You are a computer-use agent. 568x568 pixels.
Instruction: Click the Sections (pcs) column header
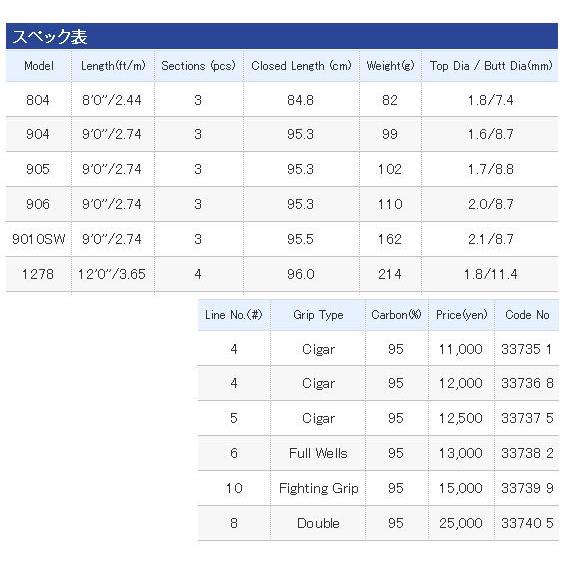pos(199,66)
